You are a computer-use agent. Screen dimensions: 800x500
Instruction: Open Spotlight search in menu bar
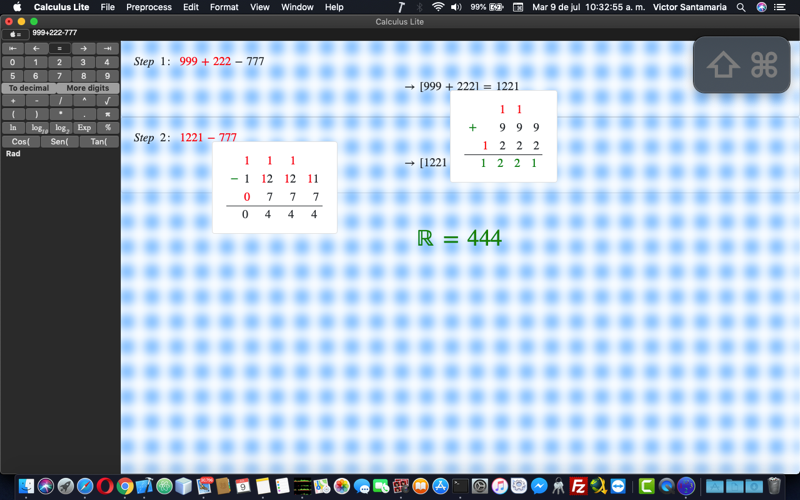[741, 7]
